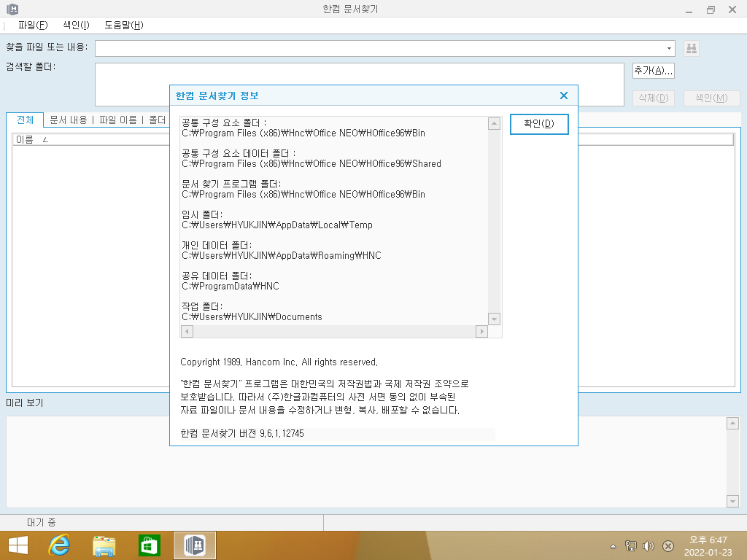Click the info list scroll right arrow
This screenshot has width=747, height=560.
tap(481, 332)
